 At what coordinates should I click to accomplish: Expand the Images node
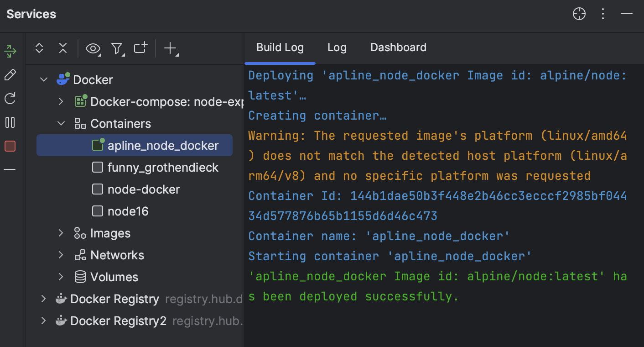[x=61, y=233]
